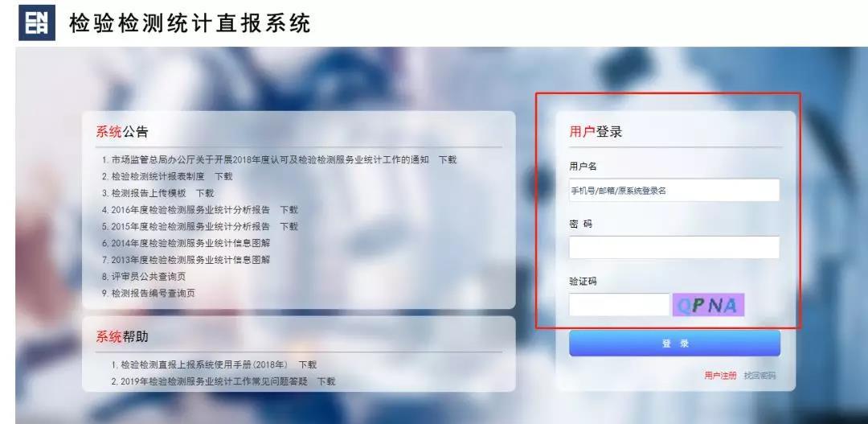Download the 2016年度 statistical analysis report
This screenshot has width=868, height=424.
[x=289, y=209]
